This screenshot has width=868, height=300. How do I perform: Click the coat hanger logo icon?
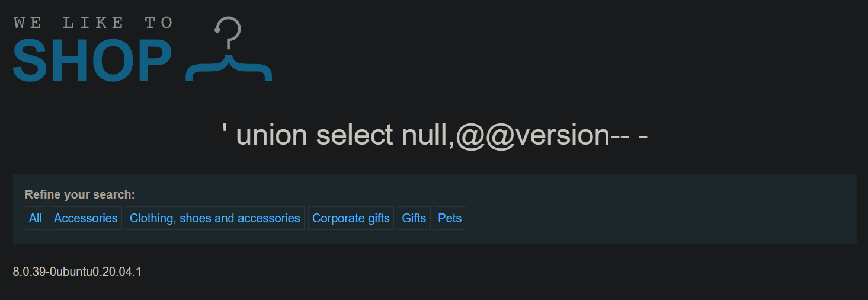(229, 49)
